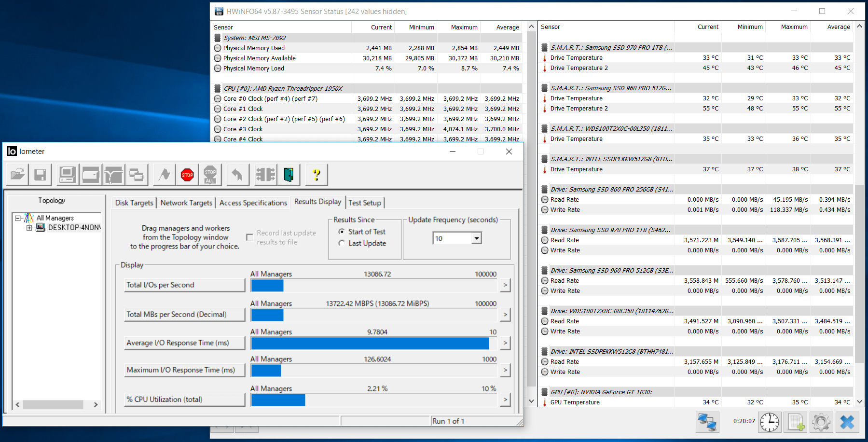This screenshot has width=868, height=442.
Task: Click the % CPU Utilization (total) button
Action: point(185,400)
